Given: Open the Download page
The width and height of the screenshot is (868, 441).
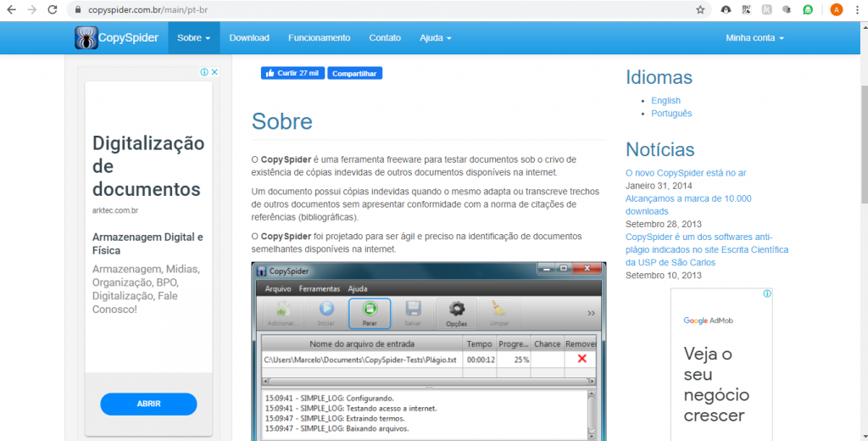Looking at the screenshot, I should [x=249, y=37].
